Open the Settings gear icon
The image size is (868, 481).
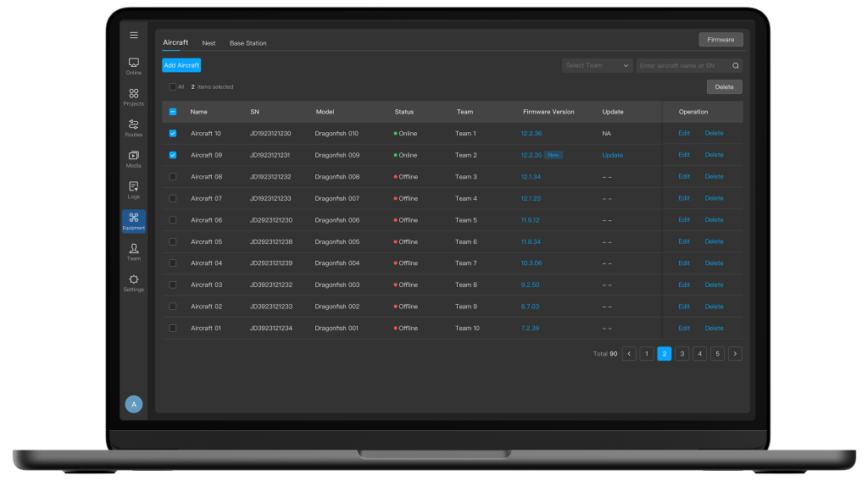click(x=134, y=282)
